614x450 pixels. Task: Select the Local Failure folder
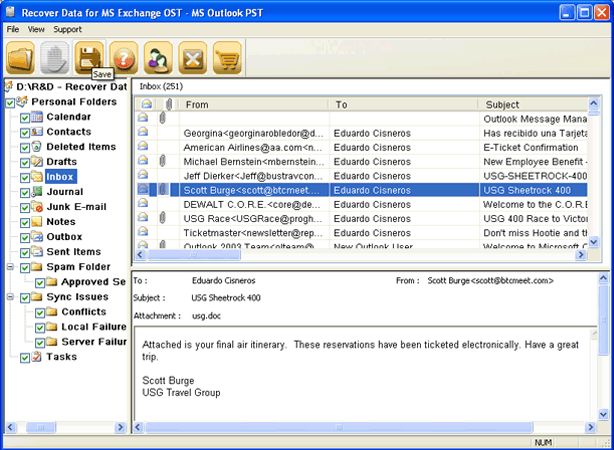coord(94,327)
